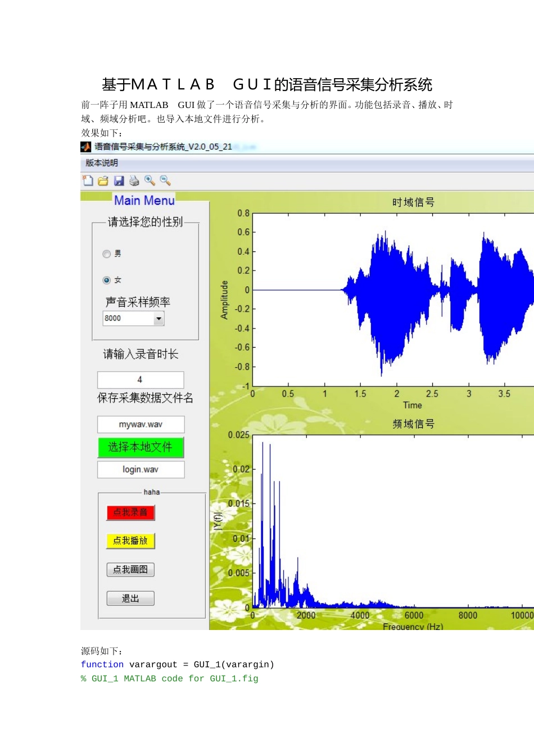The width and height of the screenshot is (534, 756).
Task: Select the 女 (female) radio button
Action: (x=107, y=280)
